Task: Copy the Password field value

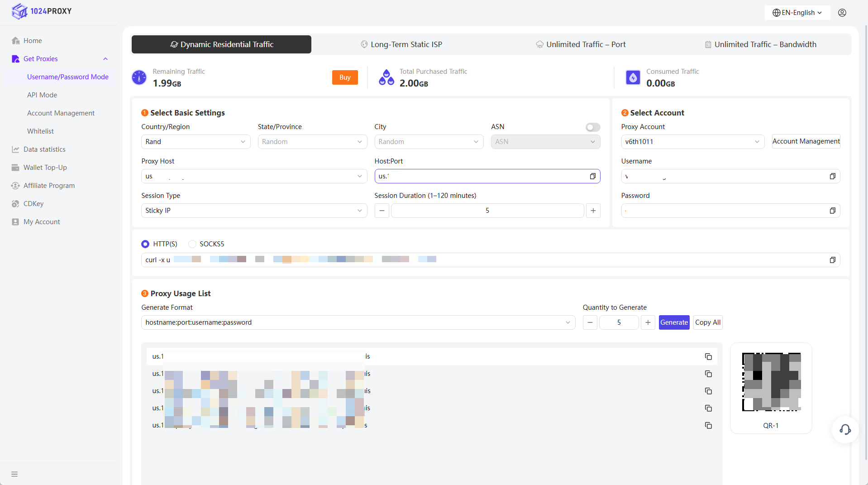Action: (832, 211)
